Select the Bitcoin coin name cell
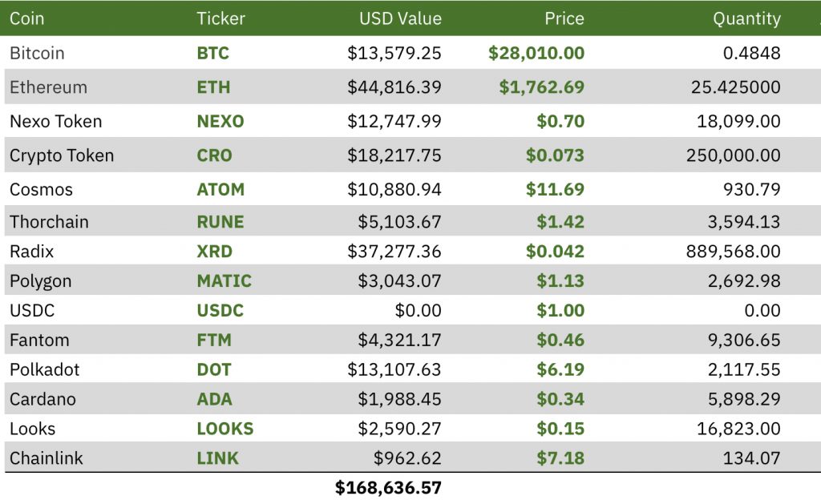Image resolution: width=821 pixels, height=504 pixels. click(37, 53)
